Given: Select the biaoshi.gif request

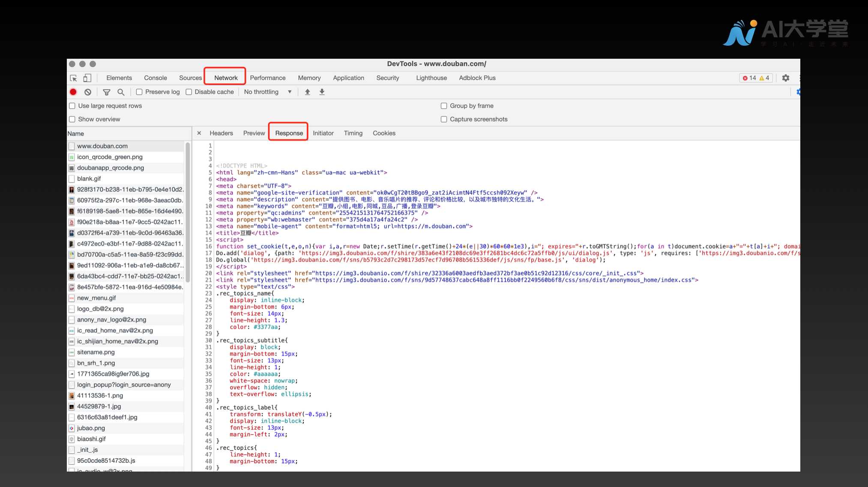Looking at the screenshot, I should coord(126,439).
